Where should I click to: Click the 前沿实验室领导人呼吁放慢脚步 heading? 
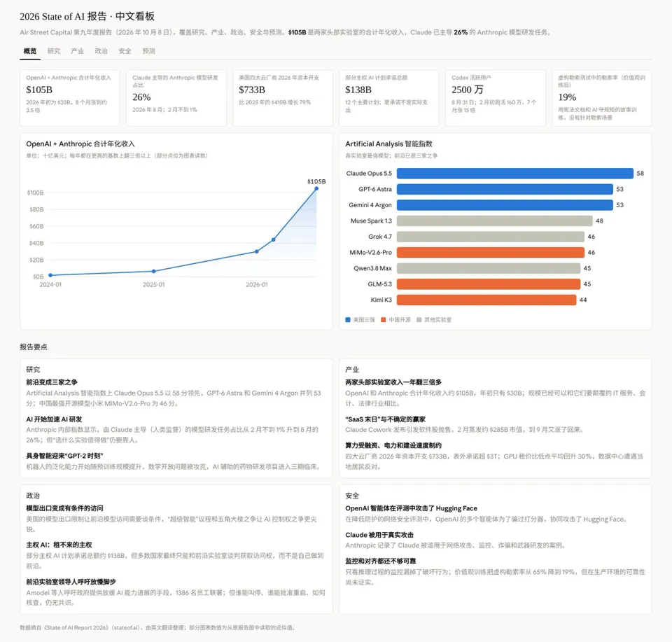[x=71, y=582]
